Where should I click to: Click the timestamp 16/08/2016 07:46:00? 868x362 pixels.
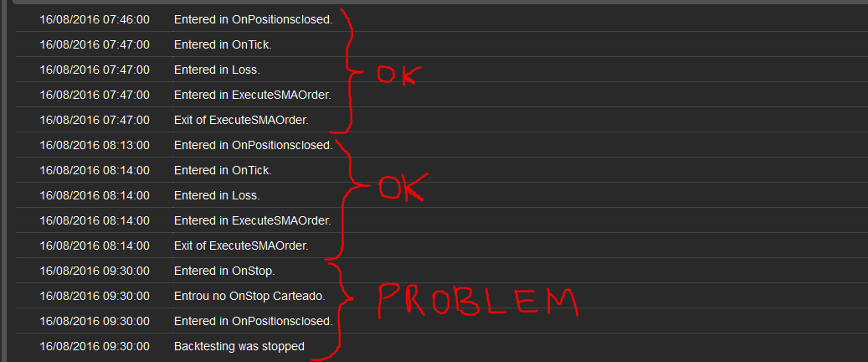coord(94,19)
